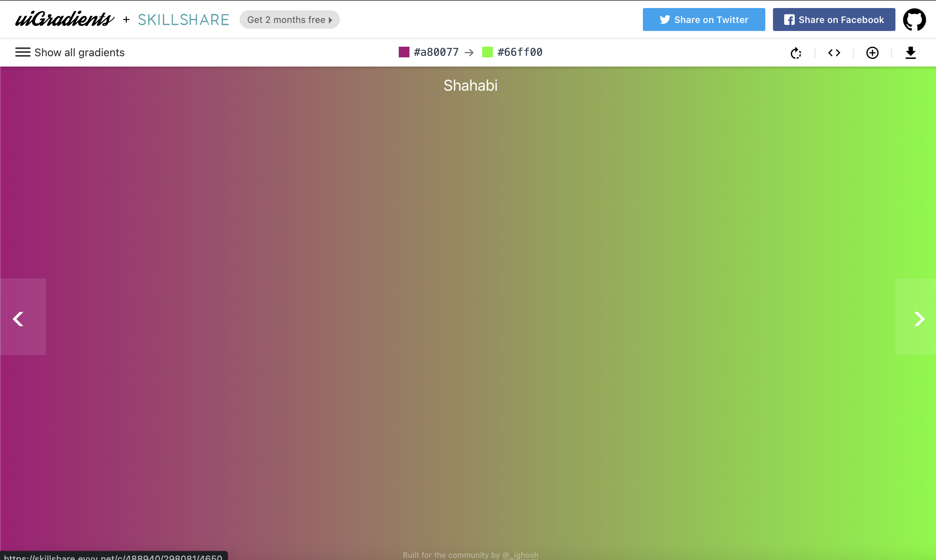The width and height of the screenshot is (936, 560).
Task: Open the GitHub repository icon
Action: pyautogui.click(x=914, y=20)
